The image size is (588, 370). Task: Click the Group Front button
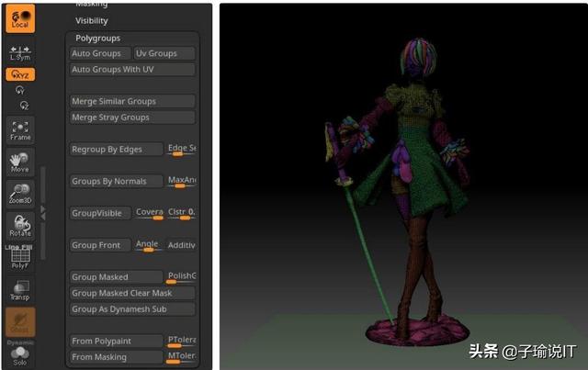[100, 245]
